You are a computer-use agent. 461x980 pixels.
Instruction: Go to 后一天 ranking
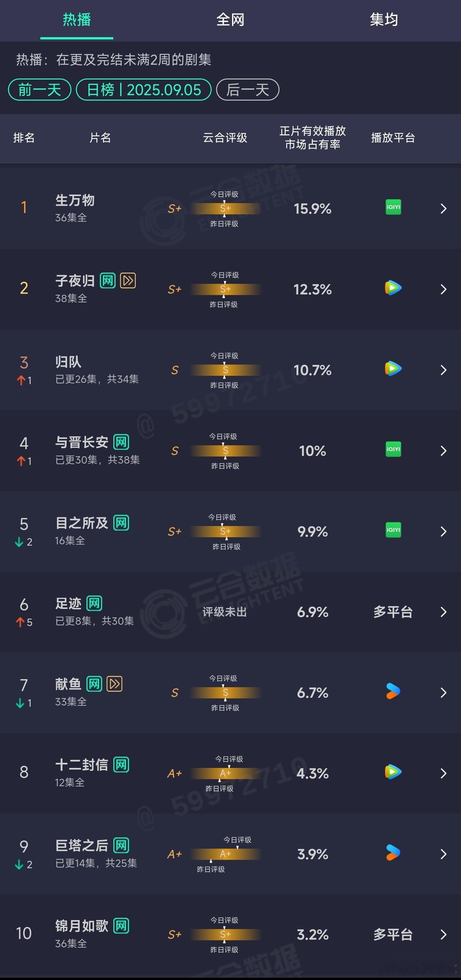pyautogui.click(x=247, y=90)
